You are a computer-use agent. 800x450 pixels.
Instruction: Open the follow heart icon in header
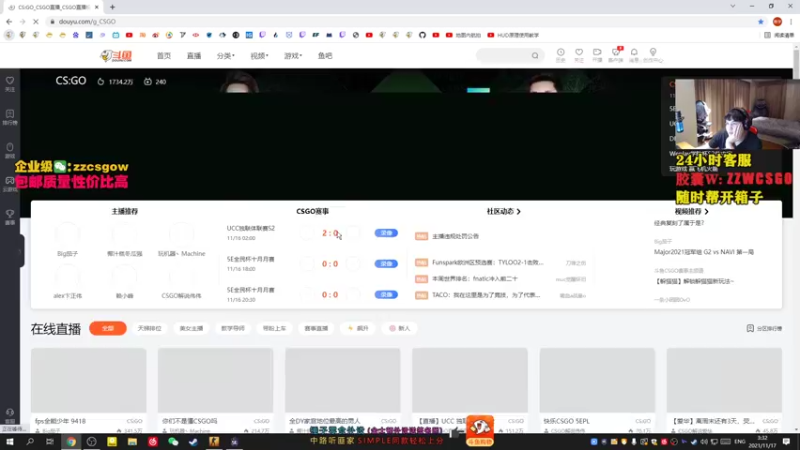click(x=579, y=55)
